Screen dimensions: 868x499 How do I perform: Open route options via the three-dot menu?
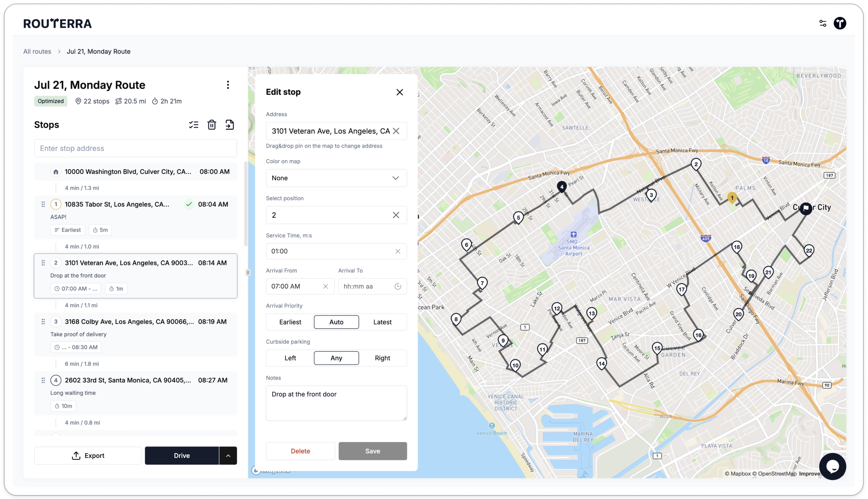[228, 85]
